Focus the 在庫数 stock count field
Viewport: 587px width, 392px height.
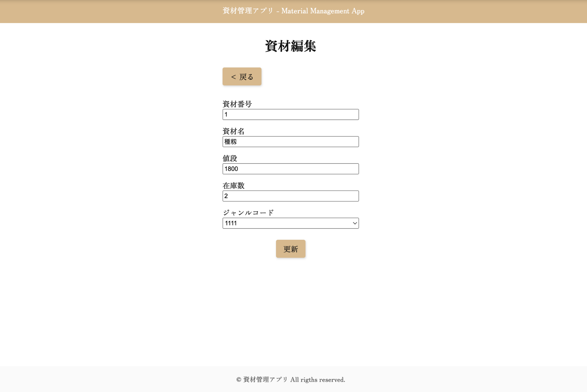[290, 196]
